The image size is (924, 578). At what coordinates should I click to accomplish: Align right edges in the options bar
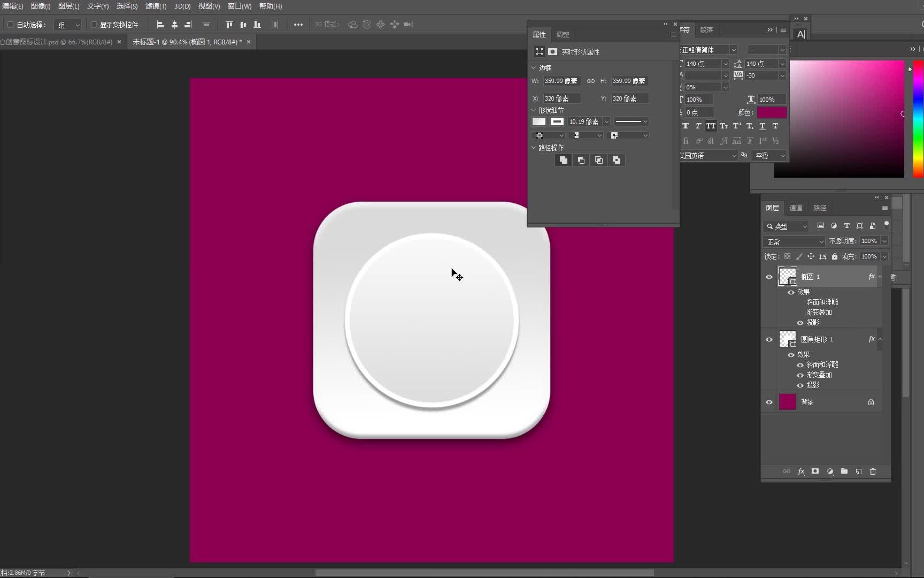(x=188, y=25)
